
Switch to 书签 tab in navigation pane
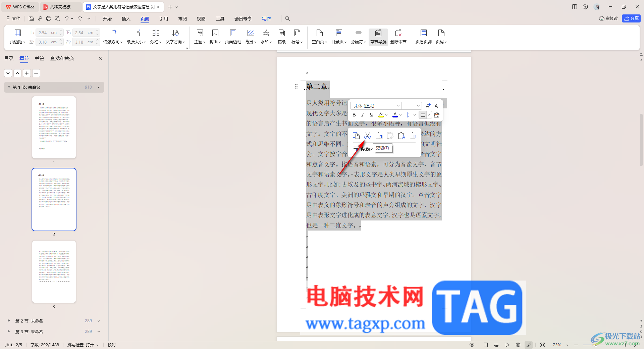click(40, 58)
